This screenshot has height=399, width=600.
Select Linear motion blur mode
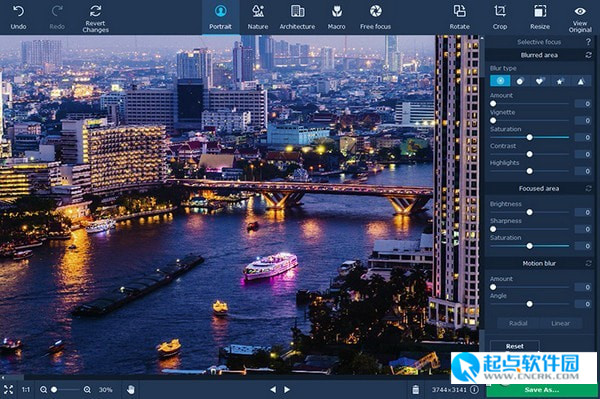tap(561, 323)
